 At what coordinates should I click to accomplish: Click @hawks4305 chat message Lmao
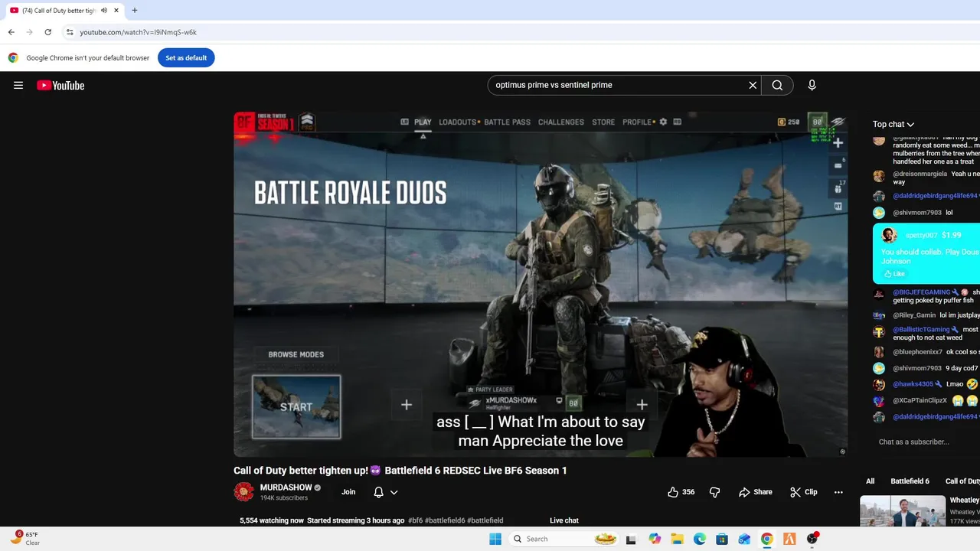[x=926, y=384]
